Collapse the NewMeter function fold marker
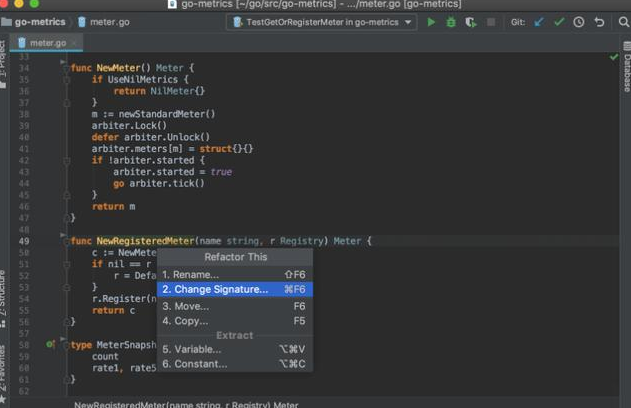This screenshot has height=408, width=631. [66, 67]
